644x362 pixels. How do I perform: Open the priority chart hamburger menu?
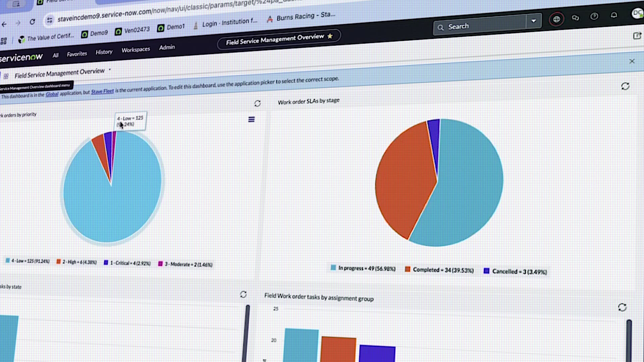(251, 119)
